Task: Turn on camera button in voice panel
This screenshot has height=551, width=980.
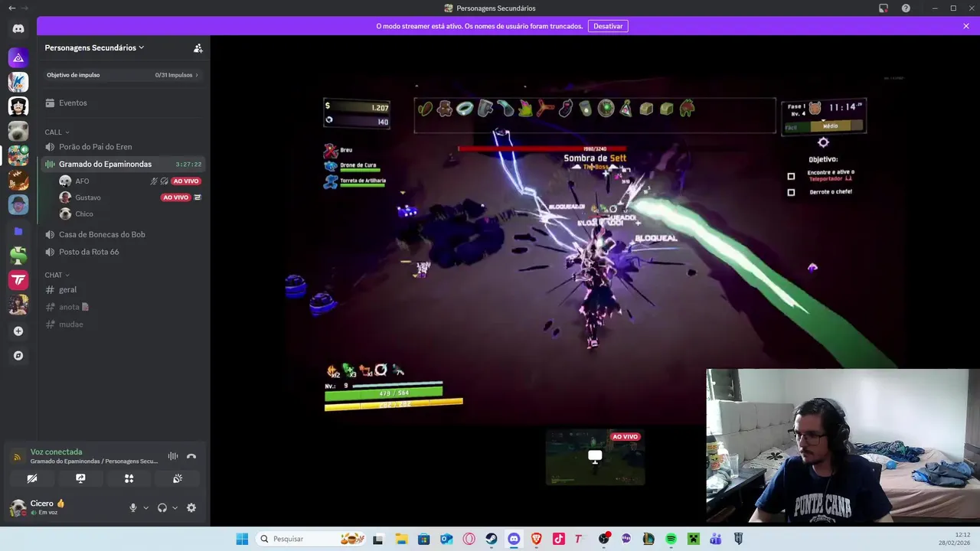Action: point(32,478)
